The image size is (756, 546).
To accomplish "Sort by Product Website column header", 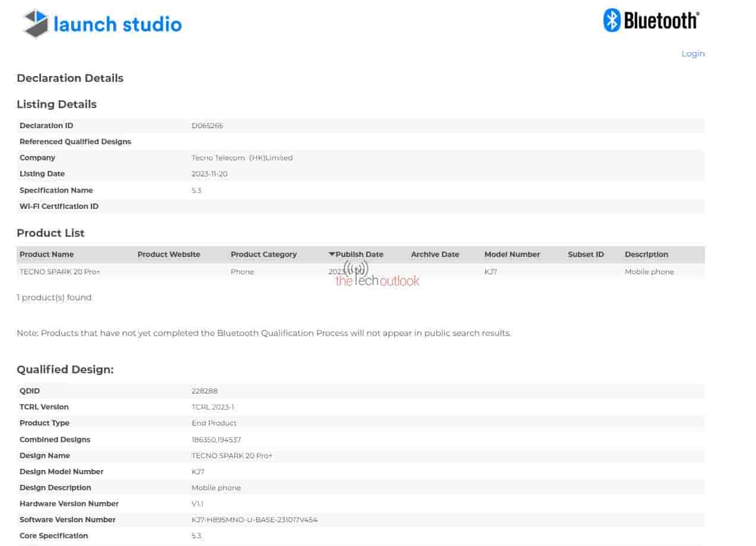I will coord(169,255).
